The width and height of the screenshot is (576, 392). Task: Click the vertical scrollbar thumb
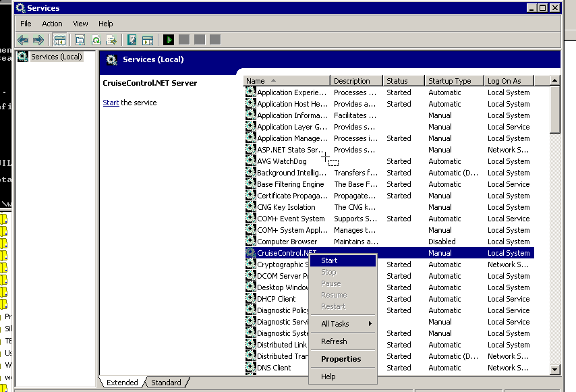point(554,109)
